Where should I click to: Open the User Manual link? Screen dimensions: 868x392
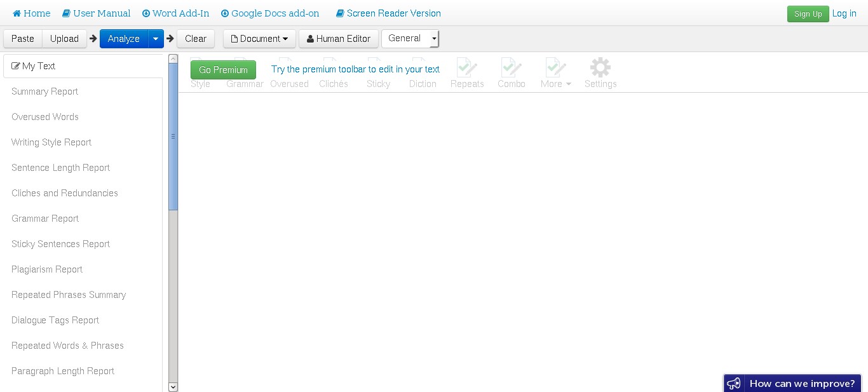[96, 13]
